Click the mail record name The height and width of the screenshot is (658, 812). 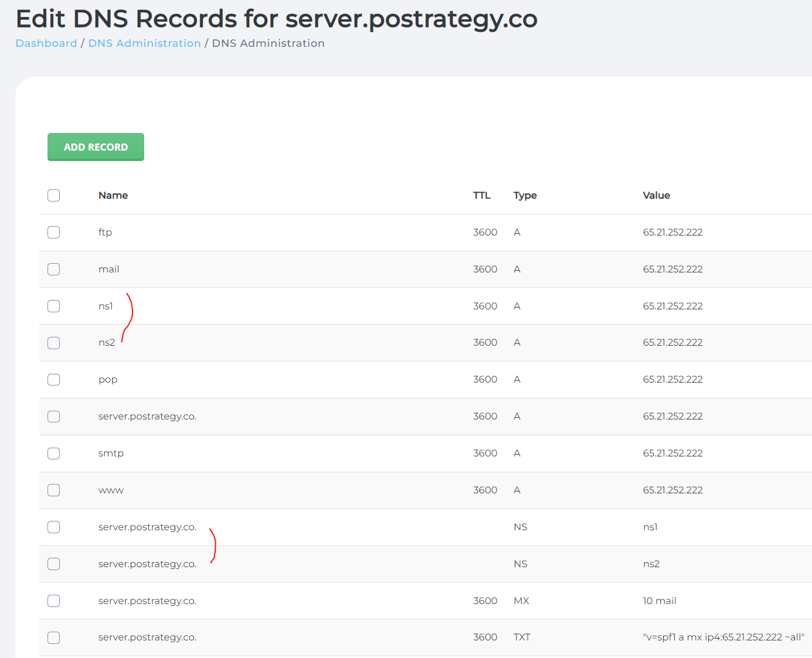(109, 269)
